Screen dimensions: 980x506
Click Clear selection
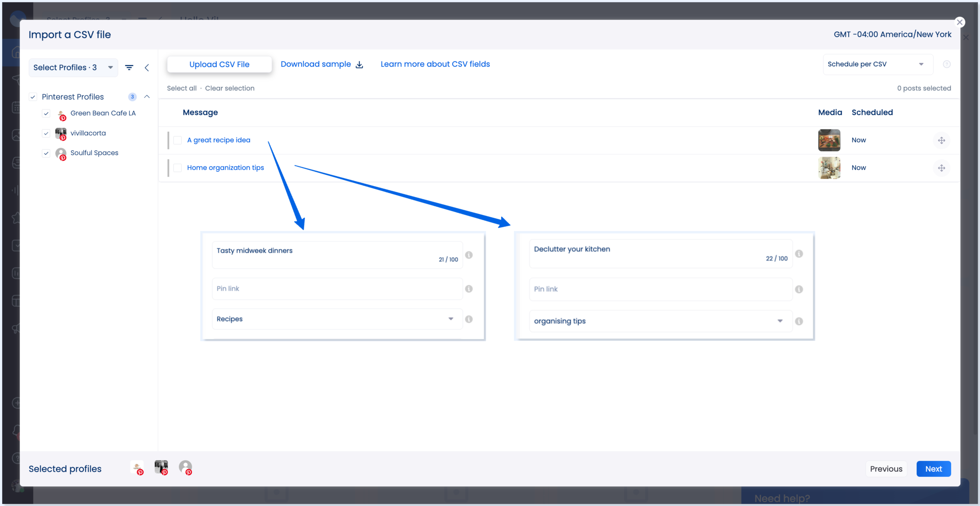click(230, 88)
